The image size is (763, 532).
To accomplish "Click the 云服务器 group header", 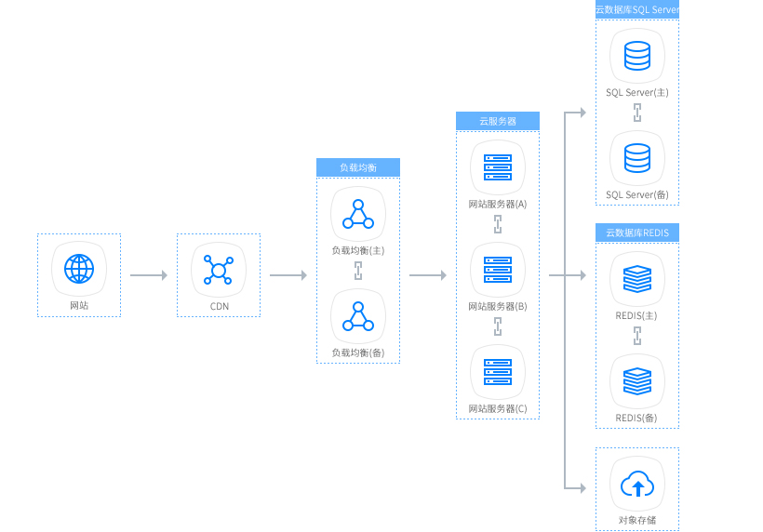I will click(x=498, y=121).
